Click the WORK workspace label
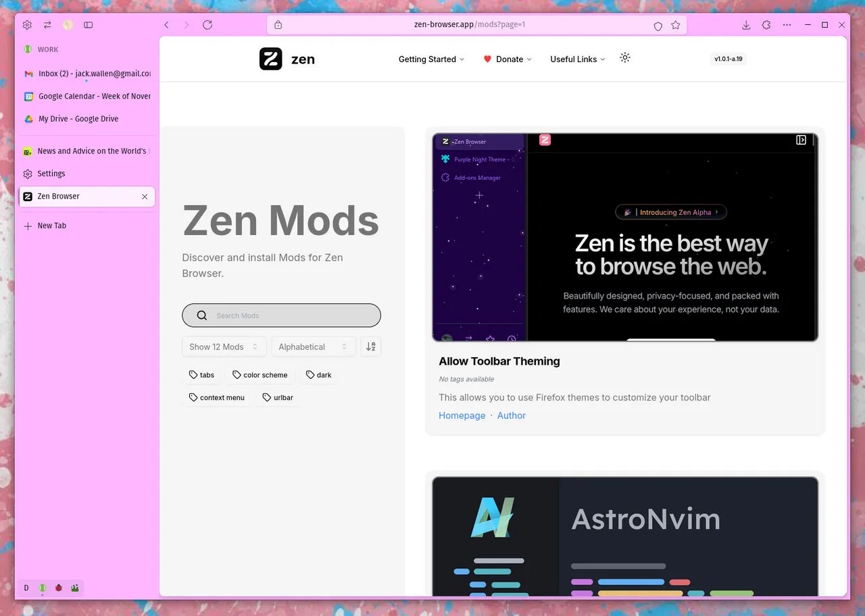The width and height of the screenshot is (865, 616). (48, 49)
